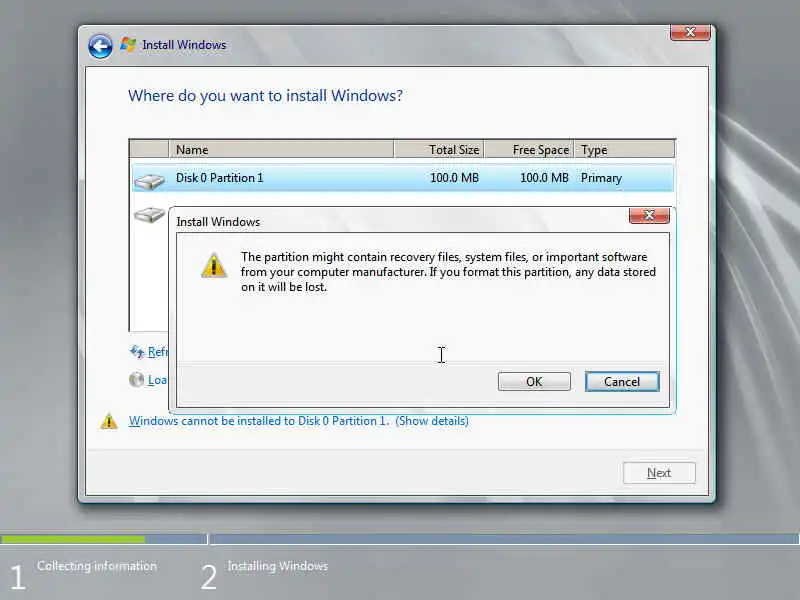Click the Disk 0 Partition 1 drive icon

(x=149, y=181)
